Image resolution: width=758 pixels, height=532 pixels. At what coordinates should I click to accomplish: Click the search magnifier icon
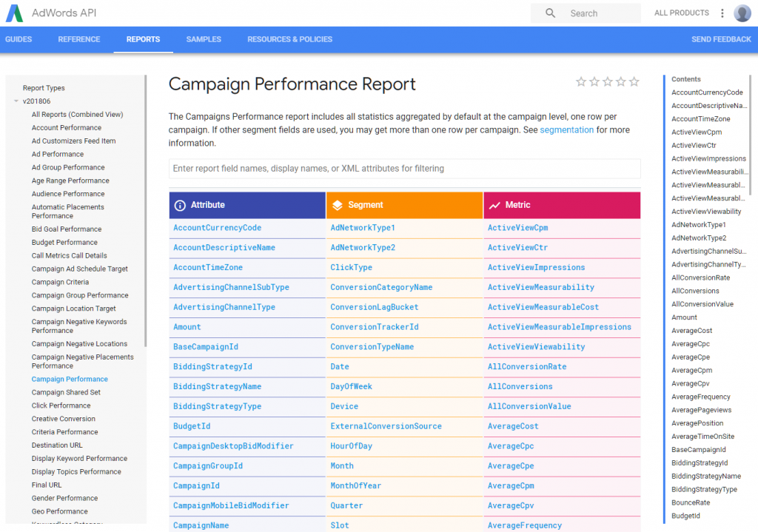pyautogui.click(x=550, y=13)
